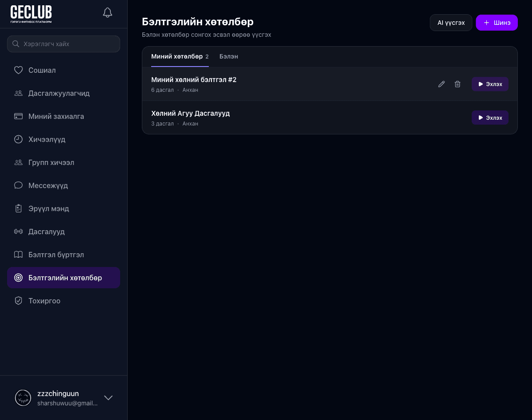Select the Миний хөтөлбөр tab
Image resolution: width=532 pixels, height=420 pixels.
coord(177,56)
